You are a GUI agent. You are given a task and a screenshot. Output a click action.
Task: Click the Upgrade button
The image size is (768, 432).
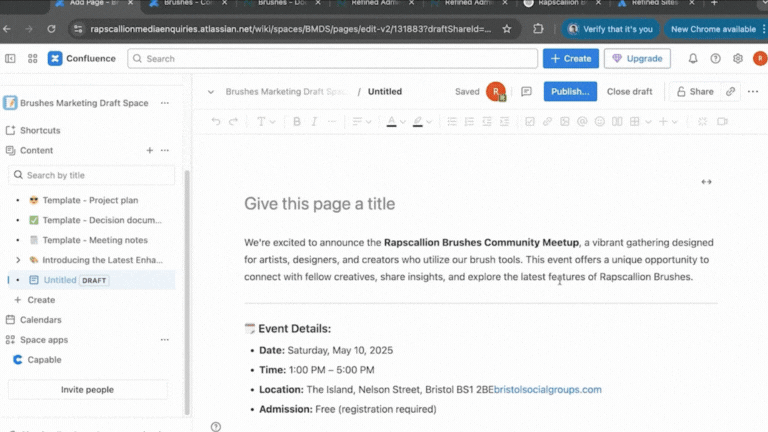click(x=637, y=59)
